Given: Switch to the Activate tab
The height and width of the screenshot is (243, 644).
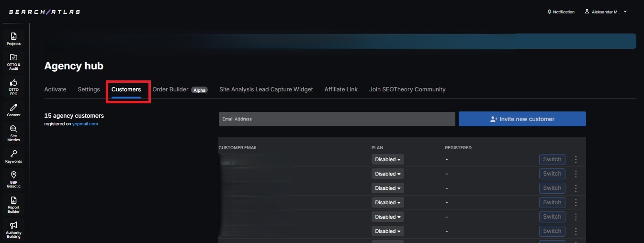Looking at the screenshot, I should (55, 89).
